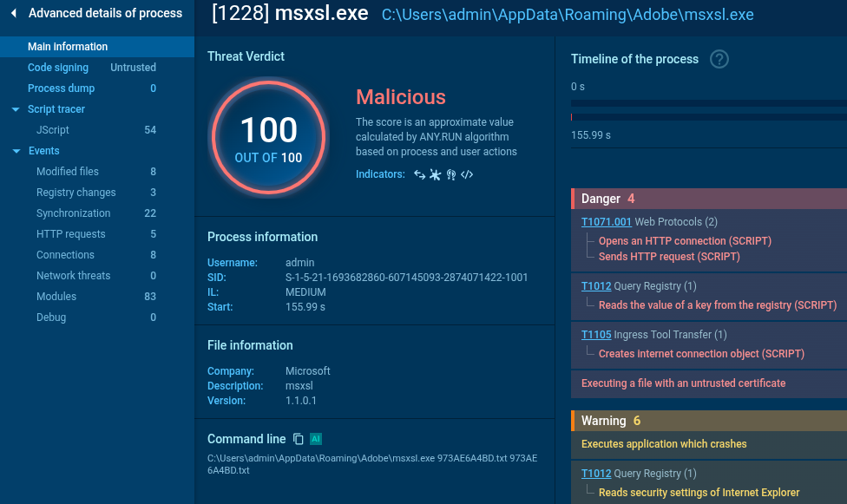Click the network arrows indicator icon
Image resolution: width=847 pixels, height=504 pixels.
420,174
